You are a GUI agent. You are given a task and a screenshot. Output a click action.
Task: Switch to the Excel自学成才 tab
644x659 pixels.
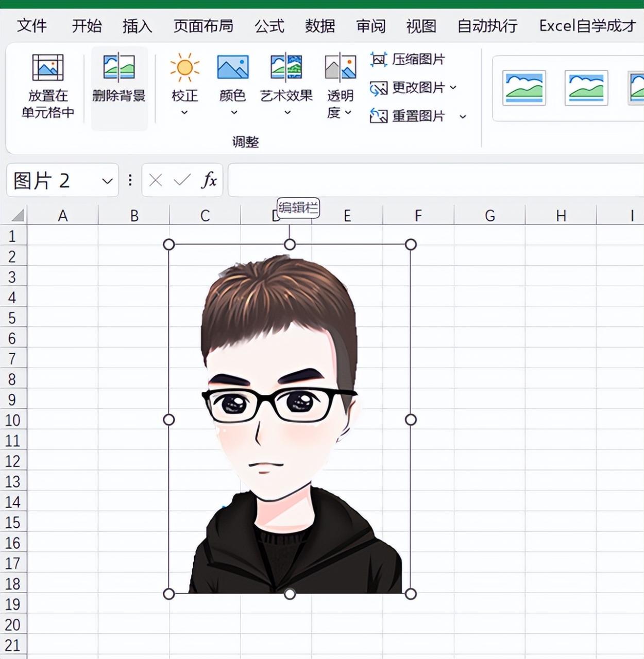tap(587, 26)
